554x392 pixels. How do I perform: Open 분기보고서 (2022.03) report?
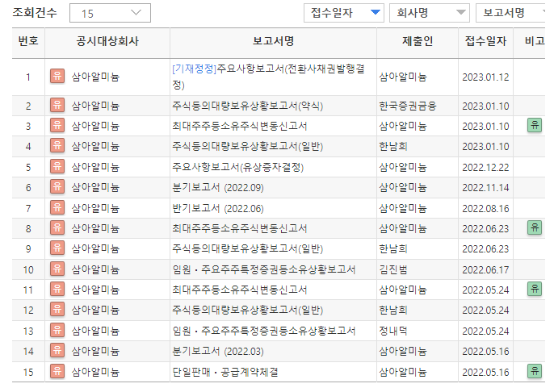(x=218, y=352)
